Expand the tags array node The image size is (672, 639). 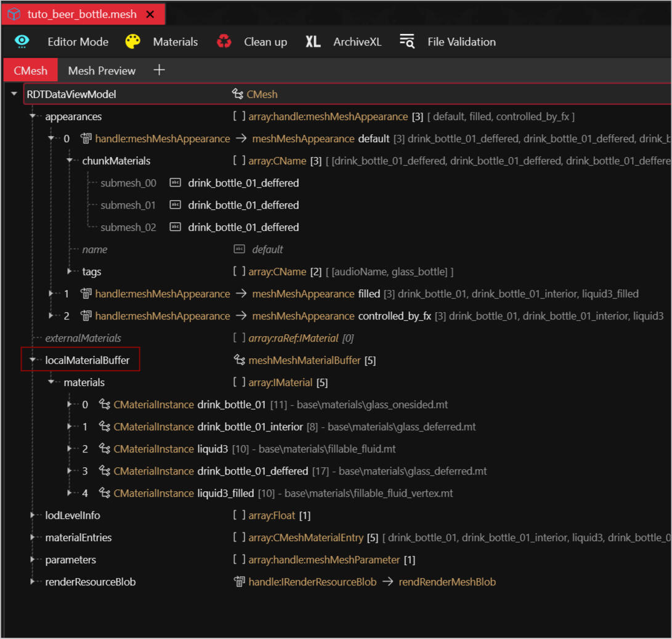tap(70, 271)
